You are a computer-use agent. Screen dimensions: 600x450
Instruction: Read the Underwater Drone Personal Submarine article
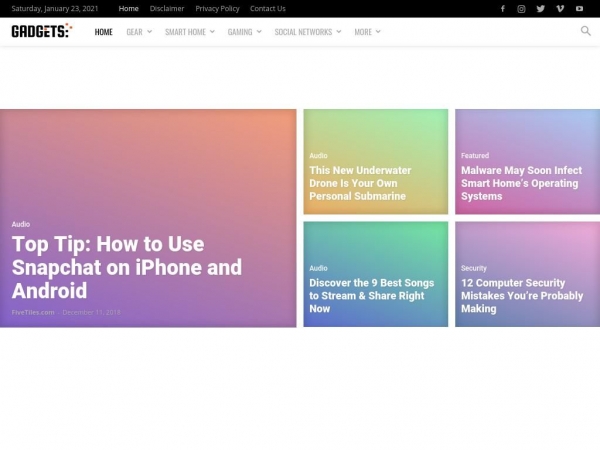360,183
